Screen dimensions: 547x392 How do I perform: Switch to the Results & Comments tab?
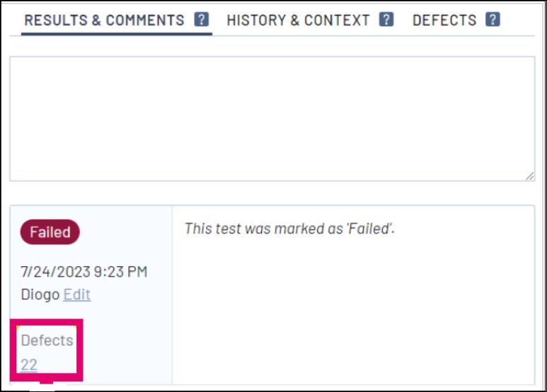pyautogui.click(x=104, y=21)
